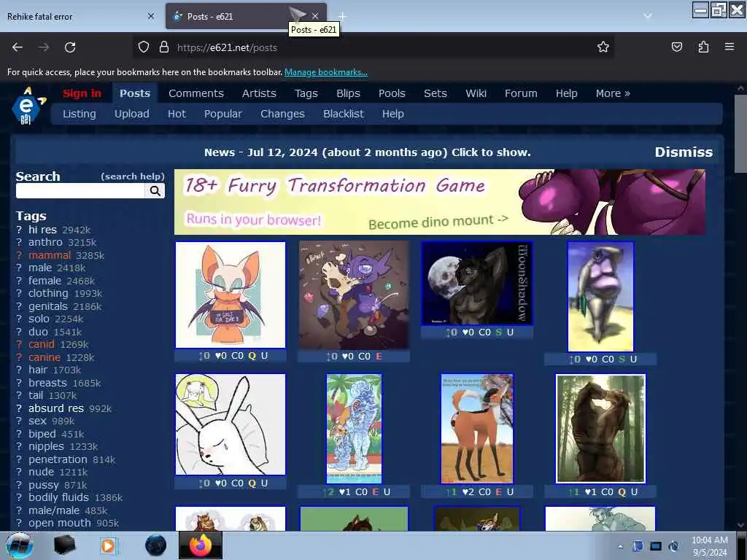
Task: Open the sleeping white rabbit thumbnail
Action: pyautogui.click(x=231, y=424)
